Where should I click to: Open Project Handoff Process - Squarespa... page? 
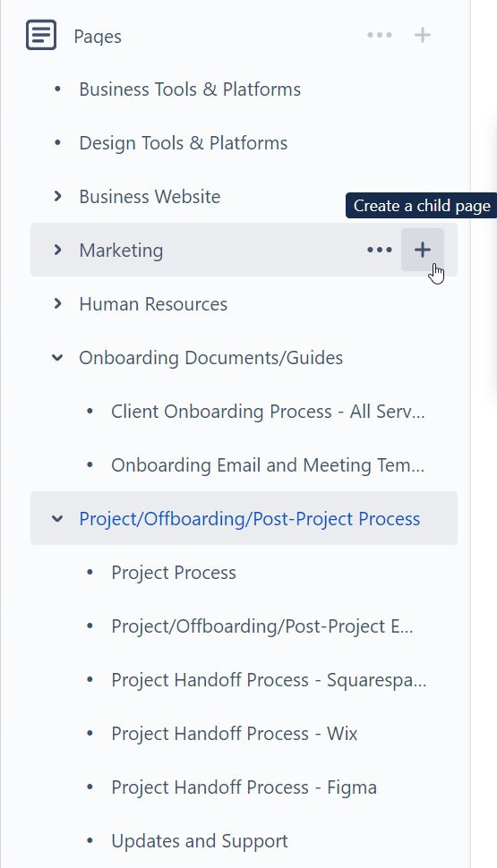pos(269,680)
